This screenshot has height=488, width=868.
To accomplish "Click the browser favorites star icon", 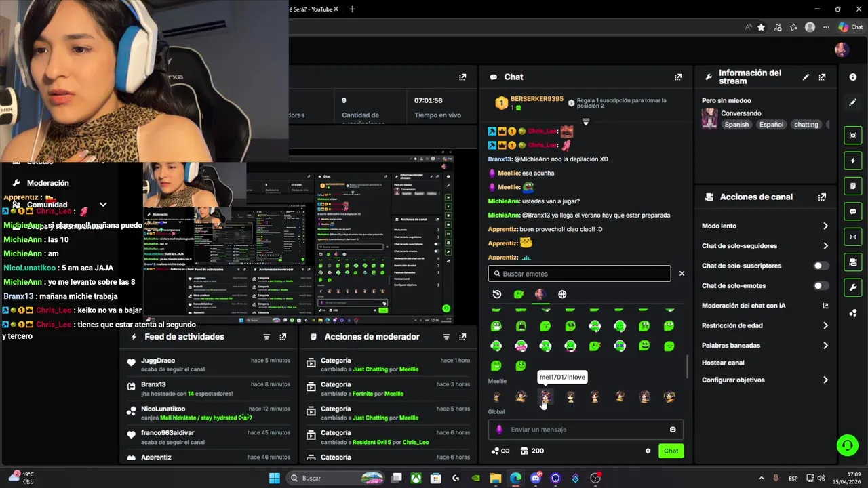I will tap(761, 27).
